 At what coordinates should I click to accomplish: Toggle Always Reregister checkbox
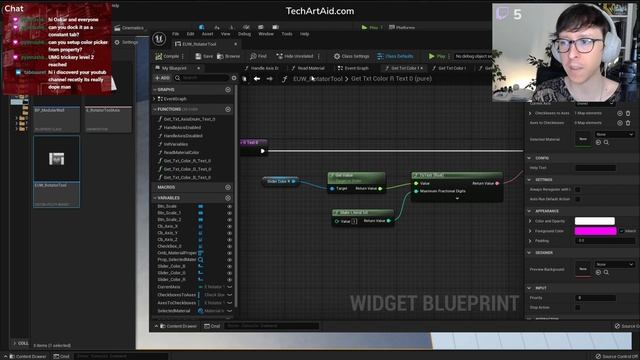578,189
